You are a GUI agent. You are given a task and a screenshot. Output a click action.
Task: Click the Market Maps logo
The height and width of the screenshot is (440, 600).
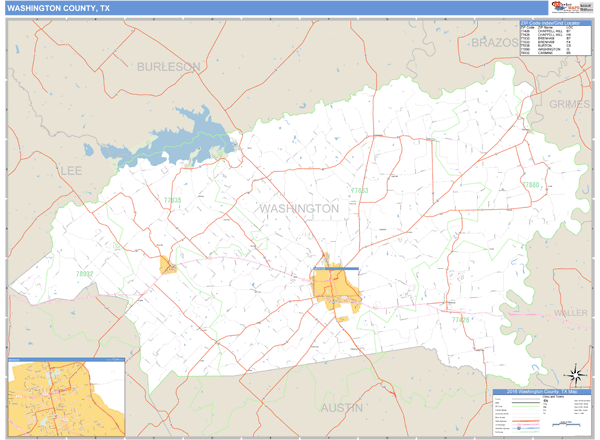coord(566,7)
